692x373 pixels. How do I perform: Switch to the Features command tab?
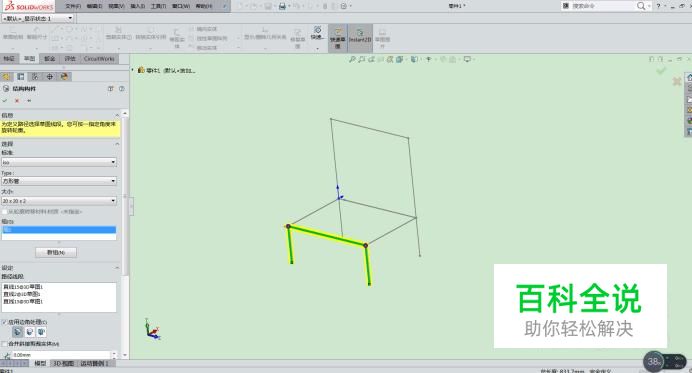[x=9, y=59]
